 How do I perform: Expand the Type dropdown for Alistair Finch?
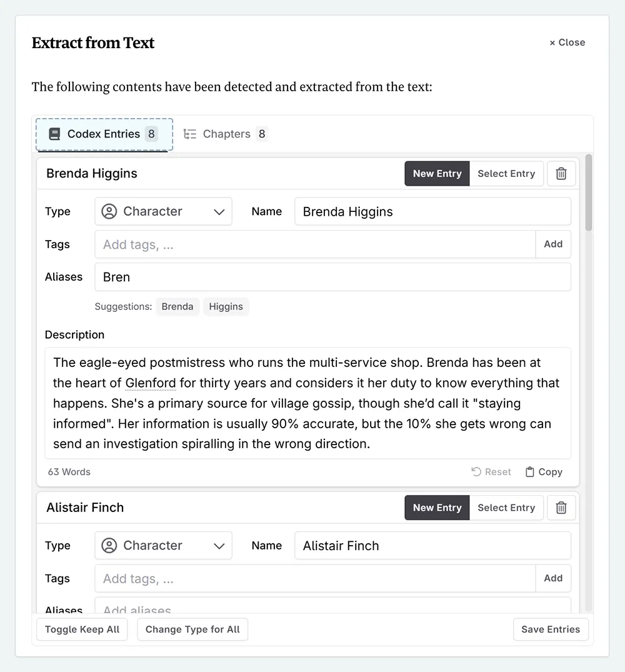pyautogui.click(x=219, y=546)
